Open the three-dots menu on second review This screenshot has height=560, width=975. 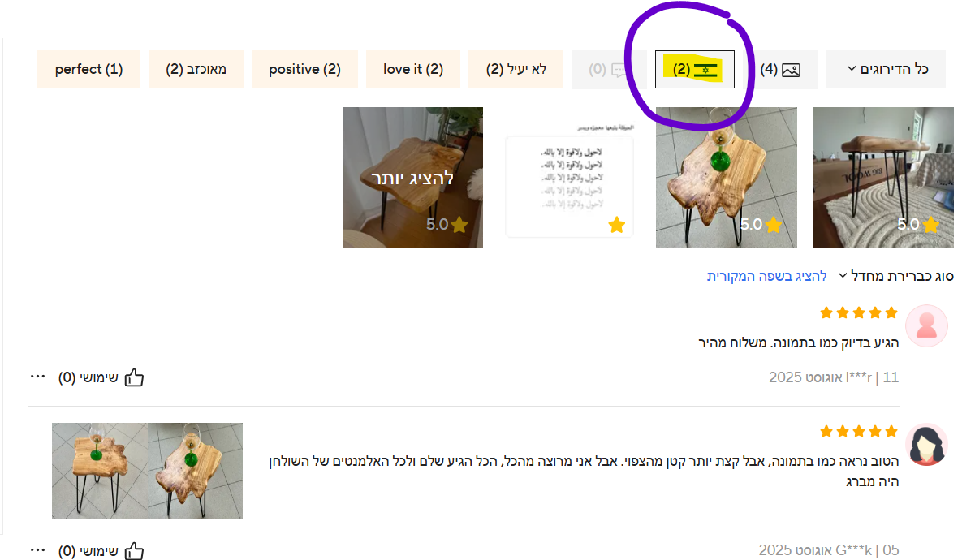click(38, 550)
